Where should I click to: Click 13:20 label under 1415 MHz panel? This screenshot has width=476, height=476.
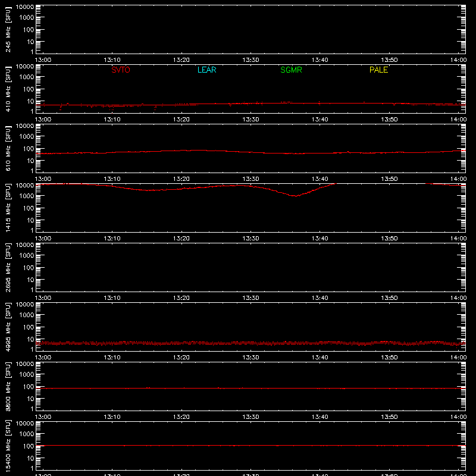pyautogui.click(x=181, y=239)
